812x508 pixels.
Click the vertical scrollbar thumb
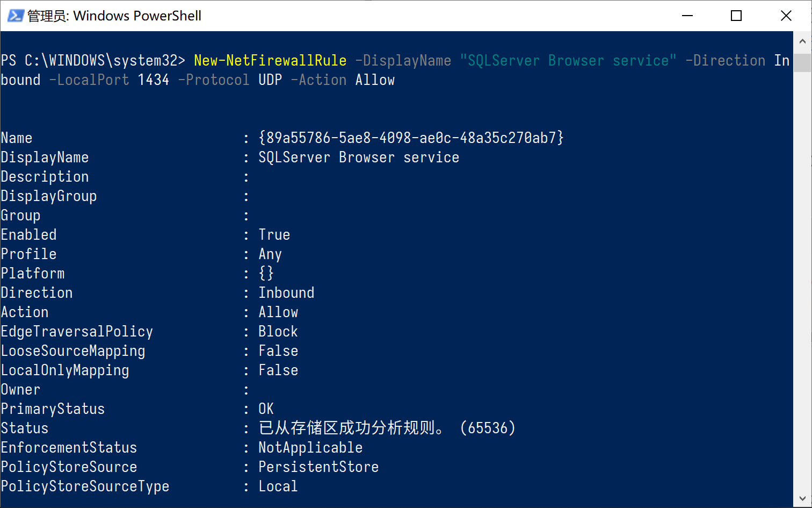coord(802,62)
